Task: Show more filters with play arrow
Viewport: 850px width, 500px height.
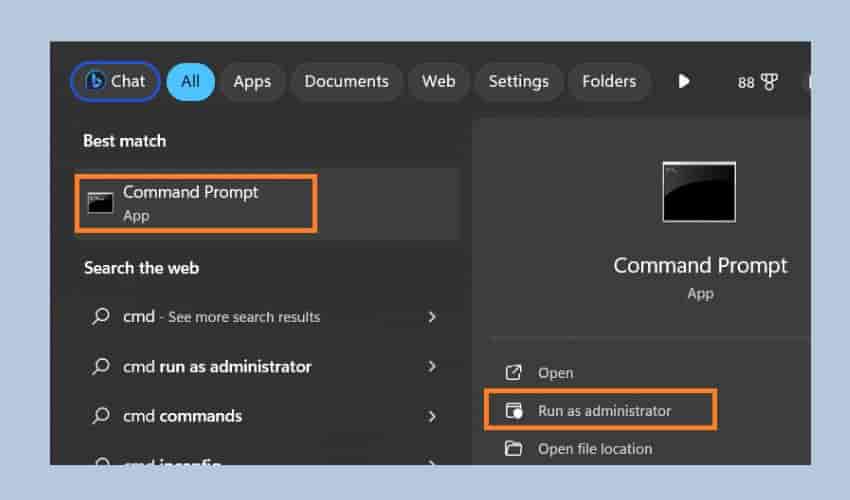Action: [x=684, y=81]
